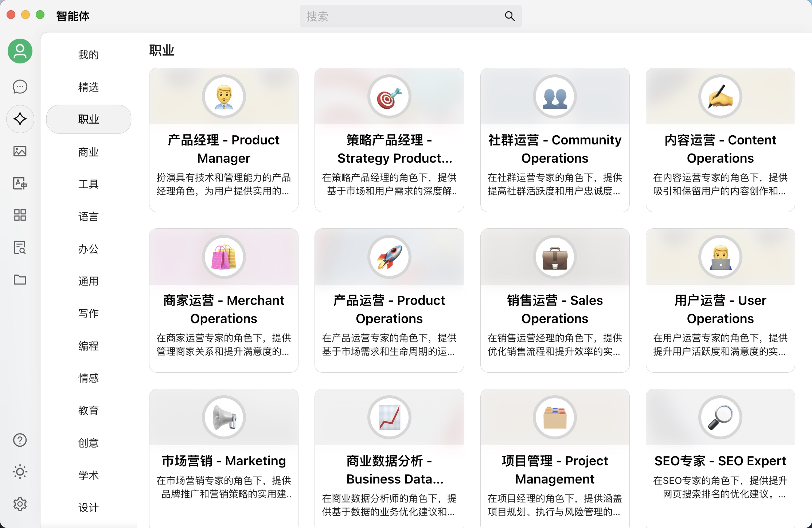Open the image gallery sidebar icon
Viewport: 812px width, 528px height.
[x=20, y=151]
